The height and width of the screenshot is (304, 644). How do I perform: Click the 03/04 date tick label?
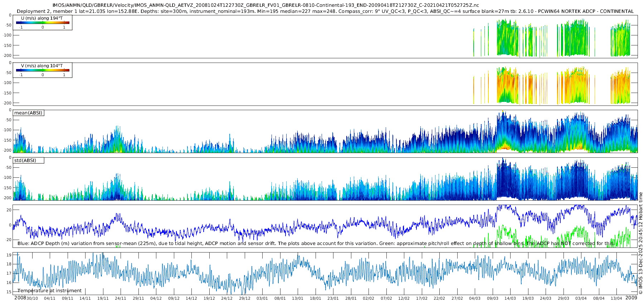[x=581, y=299]
